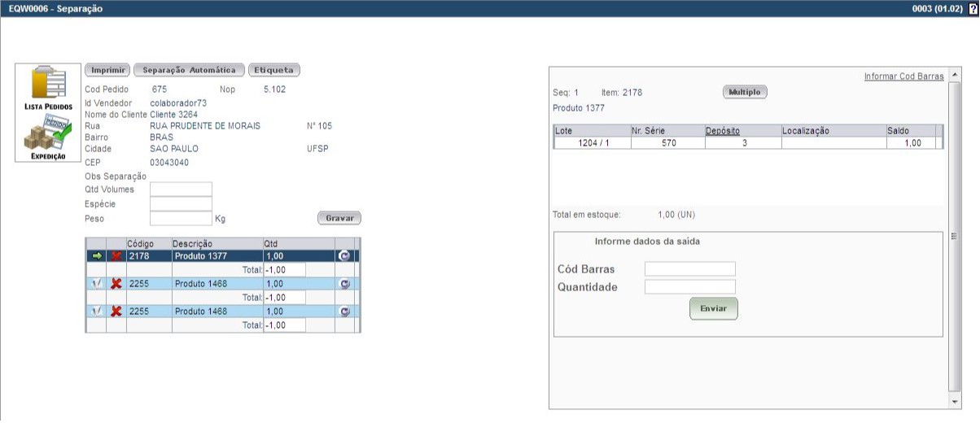Focus the Cód Barras input field

coord(689,269)
